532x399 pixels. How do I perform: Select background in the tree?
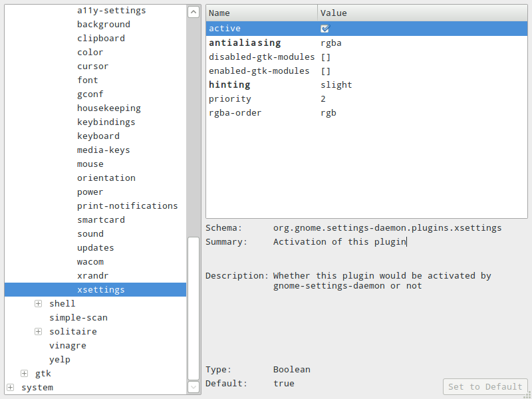tap(104, 25)
